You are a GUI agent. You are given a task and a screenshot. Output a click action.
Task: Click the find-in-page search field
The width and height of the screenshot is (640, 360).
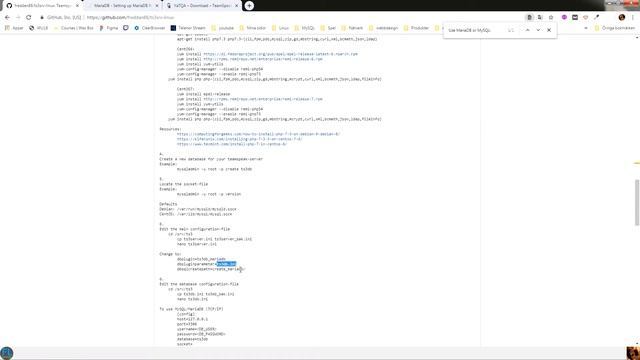476,30
